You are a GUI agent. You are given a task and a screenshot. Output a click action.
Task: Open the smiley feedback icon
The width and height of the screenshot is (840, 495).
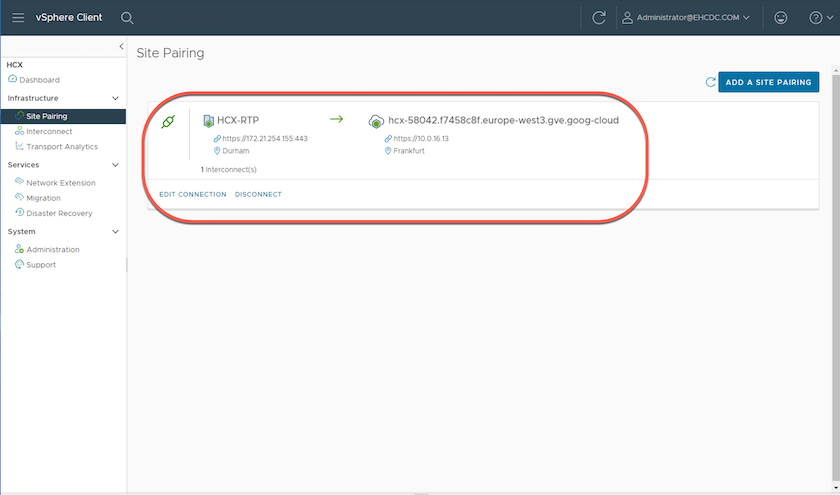[780, 17]
